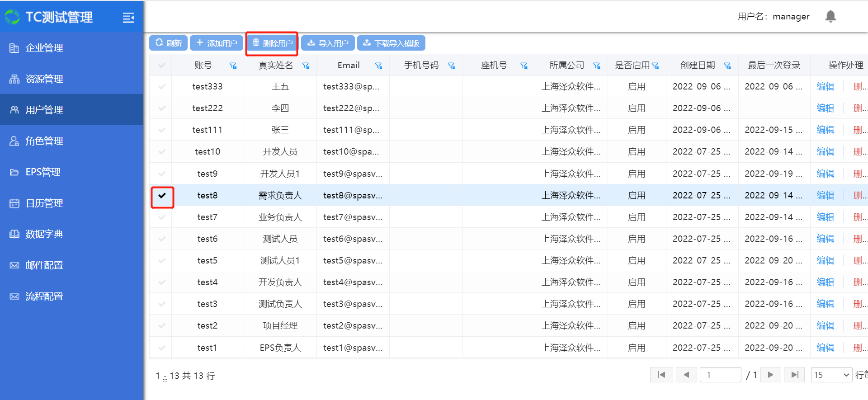Filter by 所属公司 column icon
This screenshot has height=400, width=868.
pos(597,66)
